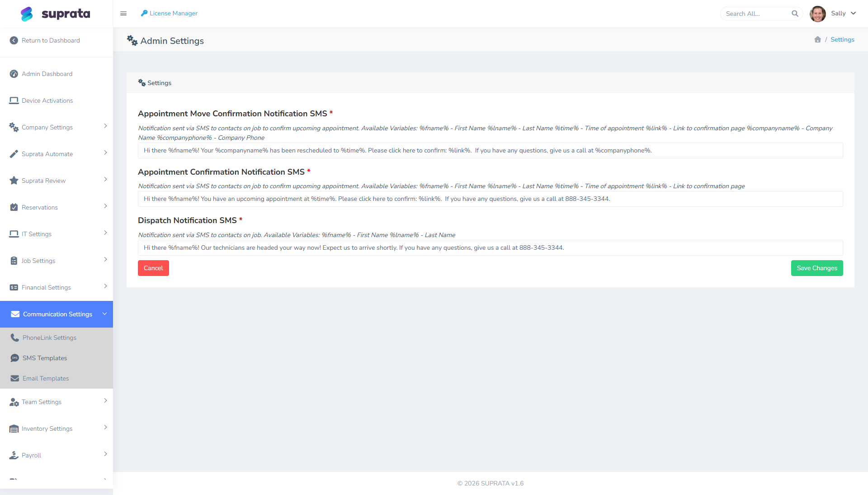Collapse the Communication Settings chevron
Viewport: 868px width, 495px height.
tap(104, 314)
